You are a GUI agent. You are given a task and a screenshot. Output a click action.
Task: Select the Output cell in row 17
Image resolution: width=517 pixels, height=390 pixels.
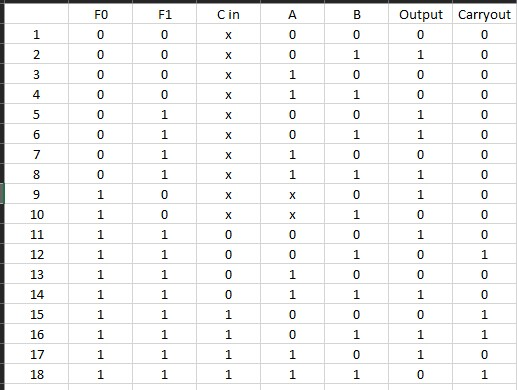coord(420,354)
